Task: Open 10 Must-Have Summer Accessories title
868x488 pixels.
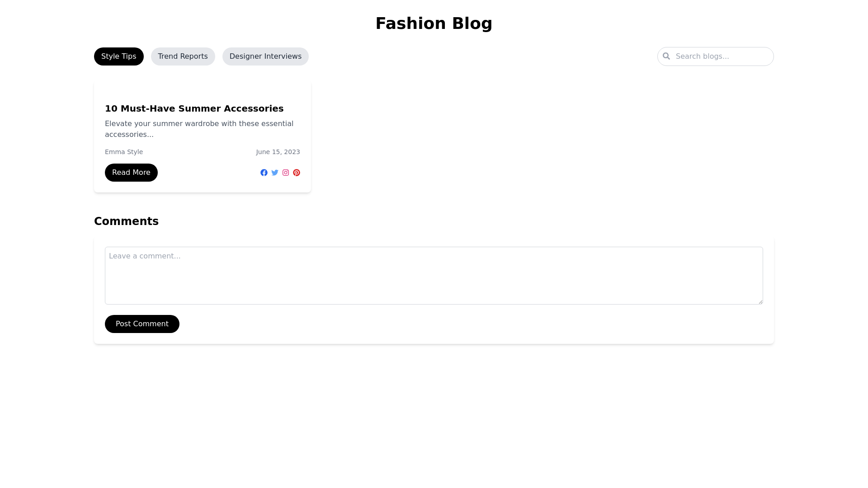Action: [x=194, y=108]
